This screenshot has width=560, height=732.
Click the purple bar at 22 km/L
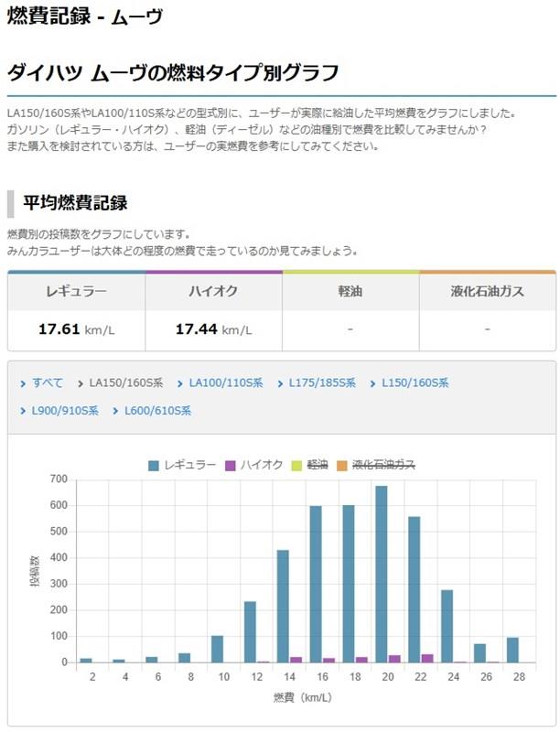point(427,658)
